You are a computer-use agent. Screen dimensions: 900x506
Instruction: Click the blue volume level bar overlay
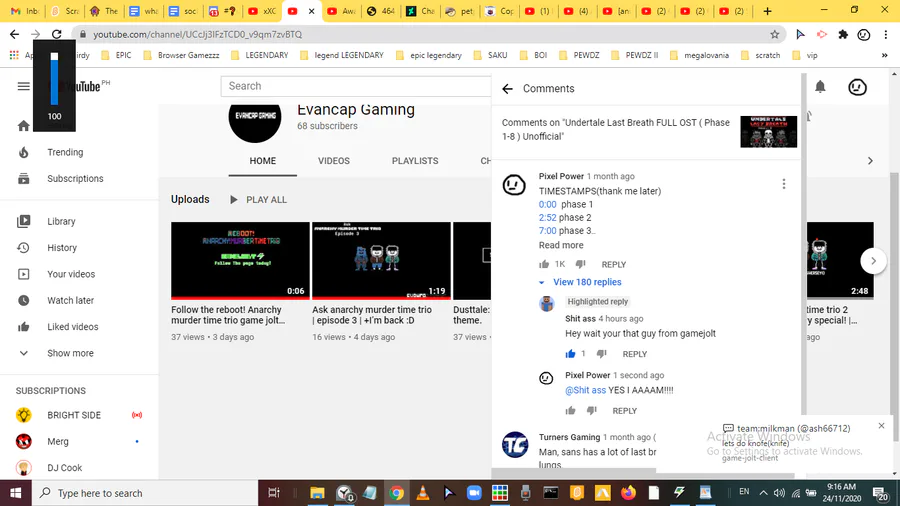(x=55, y=79)
